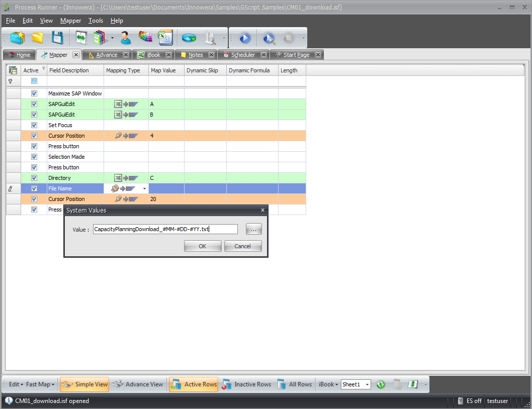Click the green refresh icon in bottom toolbar
Viewport: 532px width, 409px height.
pos(381,384)
